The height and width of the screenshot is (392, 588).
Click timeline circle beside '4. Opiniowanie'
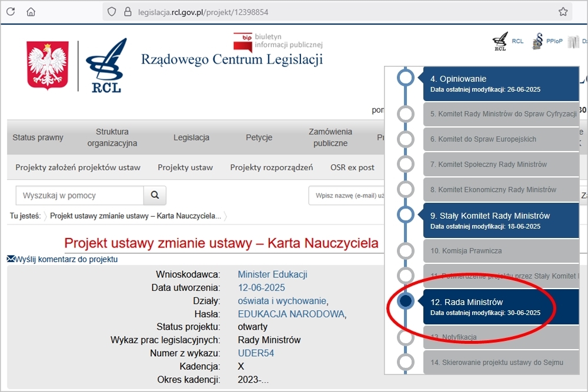pyautogui.click(x=405, y=78)
